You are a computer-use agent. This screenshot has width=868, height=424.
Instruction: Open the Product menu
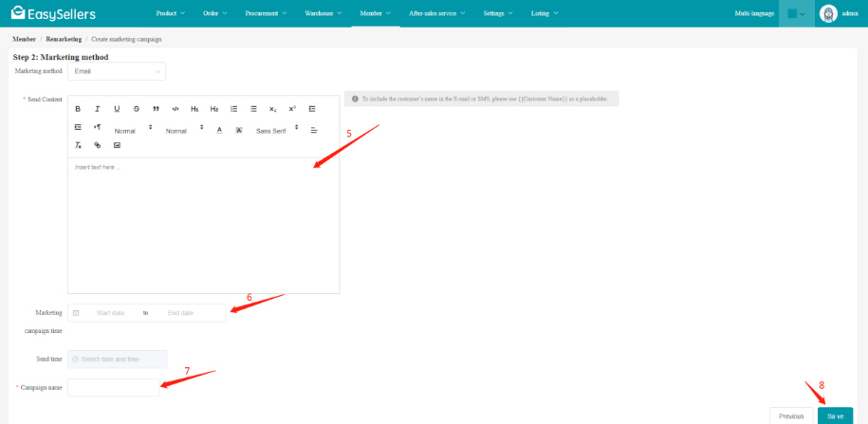coord(171,13)
